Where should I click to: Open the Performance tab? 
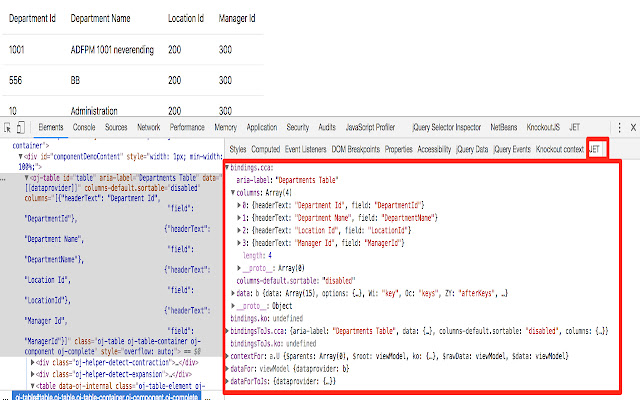(187, 127)
